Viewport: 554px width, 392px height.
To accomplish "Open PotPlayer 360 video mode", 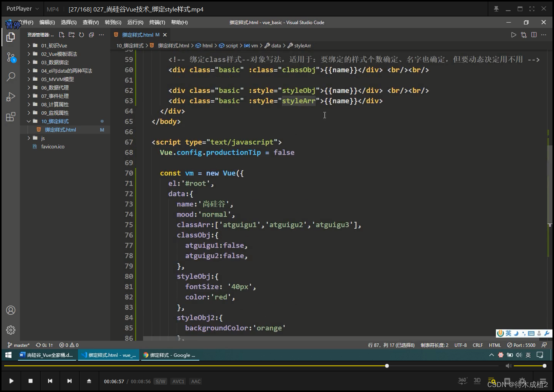I will point(463,381).
